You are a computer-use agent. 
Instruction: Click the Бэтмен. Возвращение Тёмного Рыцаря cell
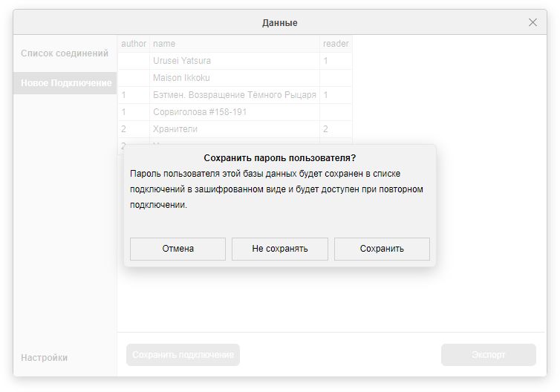coord(234,95)
